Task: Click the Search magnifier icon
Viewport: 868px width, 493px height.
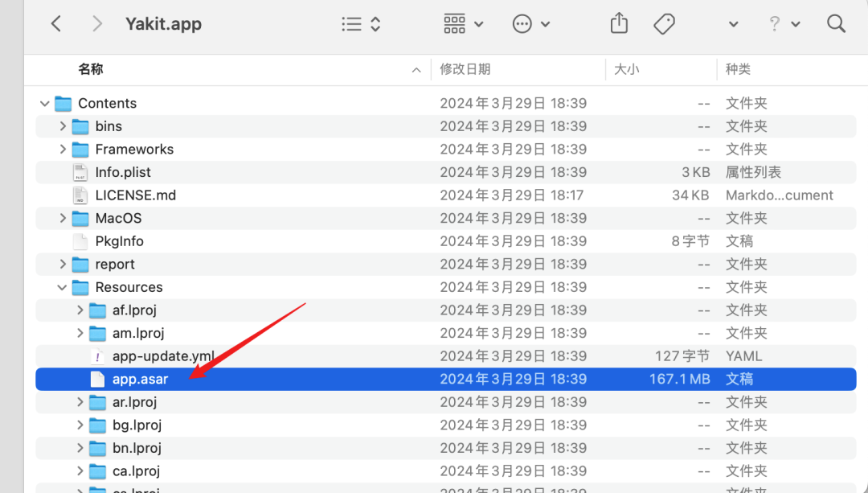Action: coord(836,24)
